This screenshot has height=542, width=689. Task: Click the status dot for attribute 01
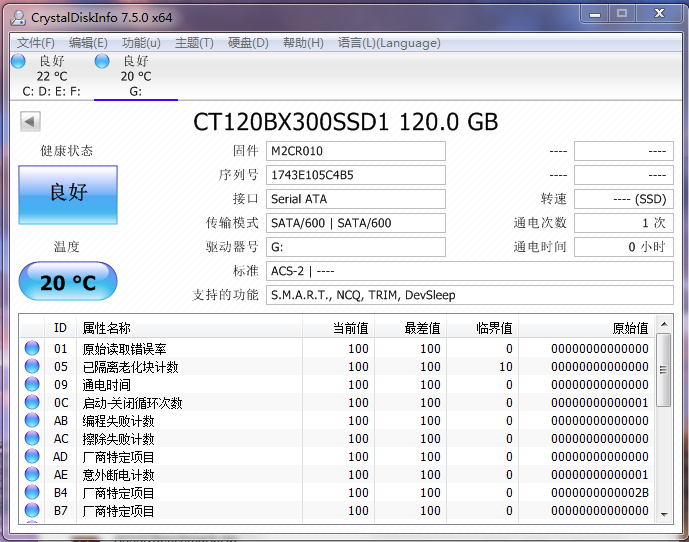[x=32, y=348]
